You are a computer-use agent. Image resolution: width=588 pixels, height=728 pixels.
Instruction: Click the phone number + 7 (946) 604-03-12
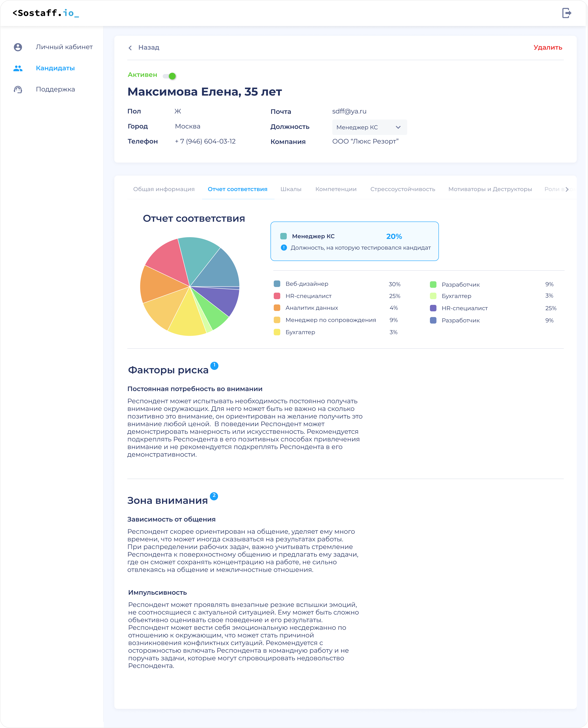[x=205, y=142]
